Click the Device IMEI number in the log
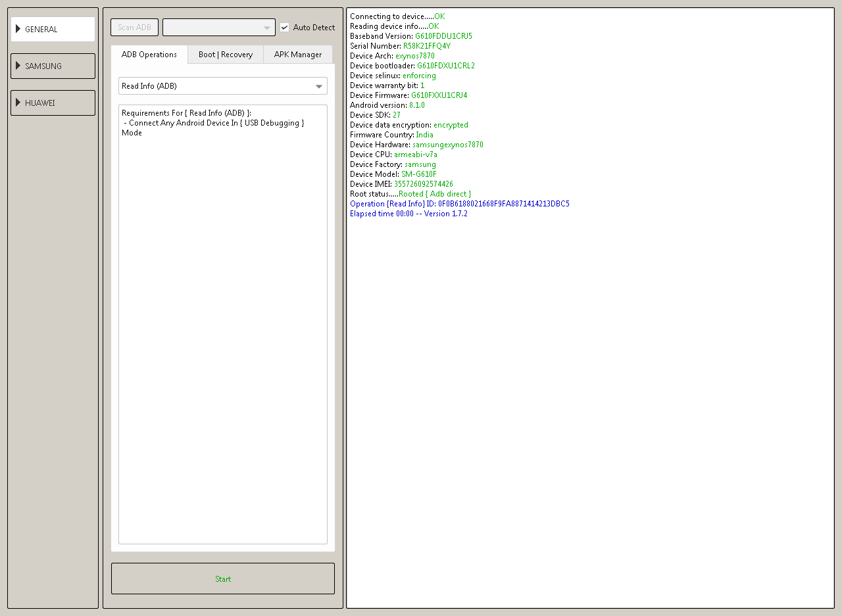The image size is (842, 616). pyautogui.click(x=423, y=184)
